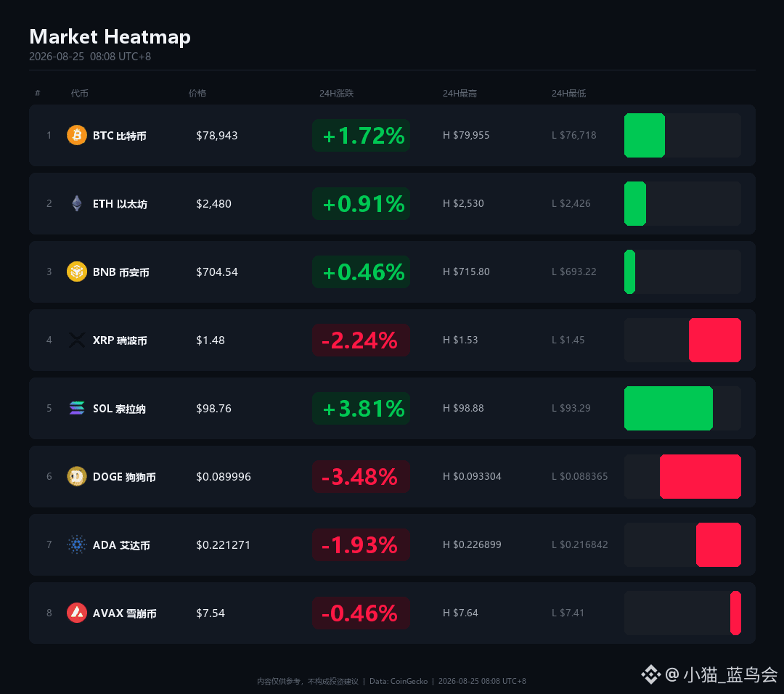
Task: Click the Binance logo in watermark
Action: [651, 674]
